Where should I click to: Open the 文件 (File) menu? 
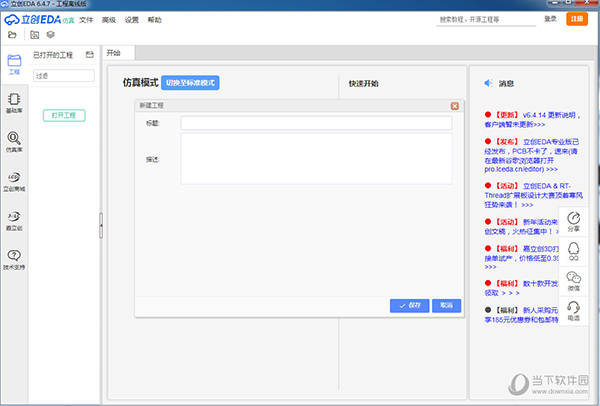click(x=86, y=19)
